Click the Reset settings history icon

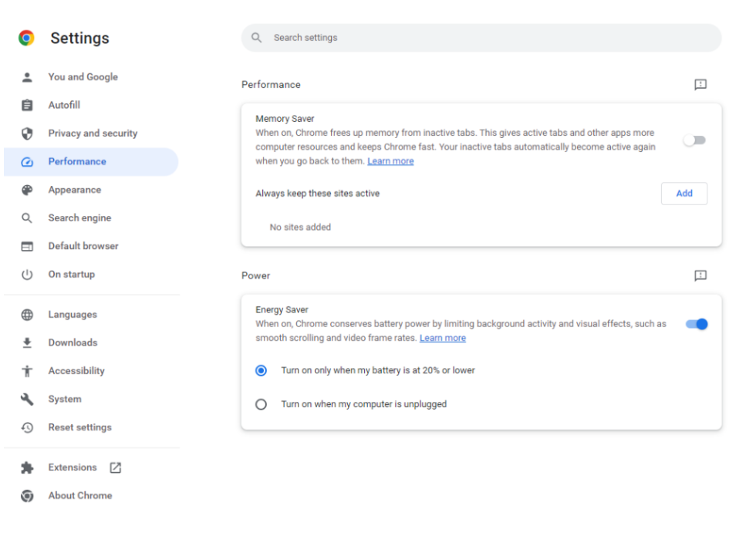(27, 427)
